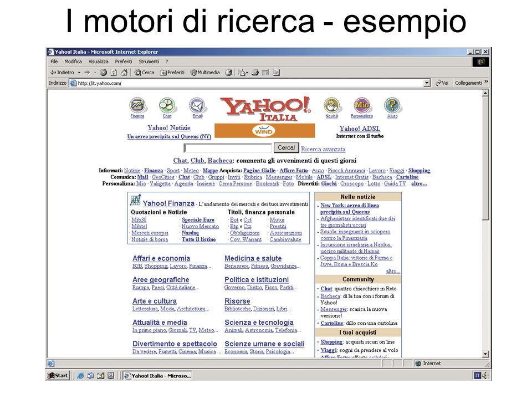Open the Strumenti menu
This screenshot has width=532, height=399.
point(149,62)
